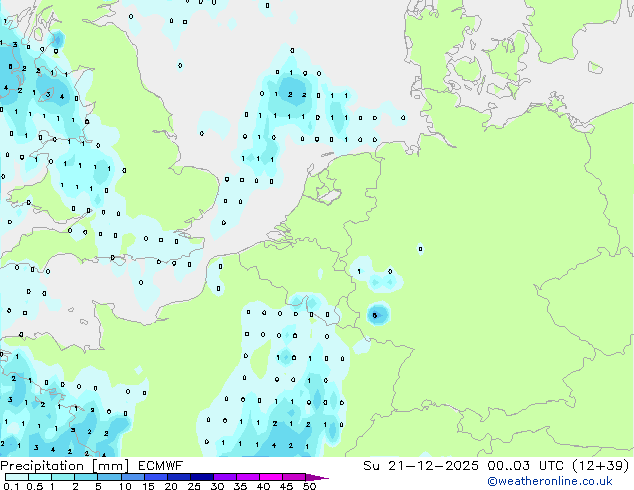Click the "0.5" legend scale label
Viewport: 634px width, 490px height.
[34, 486]
